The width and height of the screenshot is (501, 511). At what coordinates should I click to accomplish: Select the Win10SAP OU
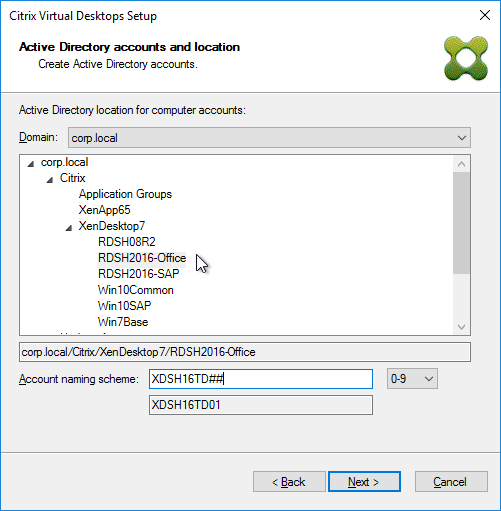(x=124, y=306)
